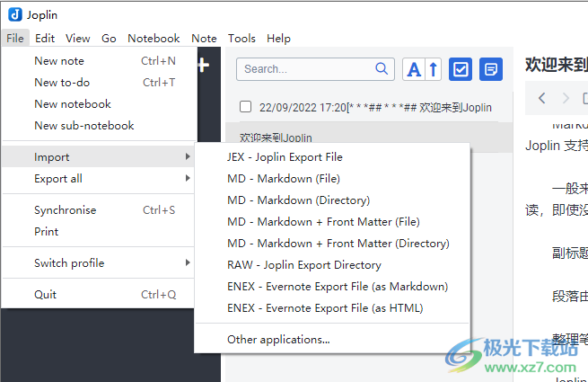This screenshot has height=382, width=588.
Task: Create new to-do with checkbox icon
Action: coord(461,69)
